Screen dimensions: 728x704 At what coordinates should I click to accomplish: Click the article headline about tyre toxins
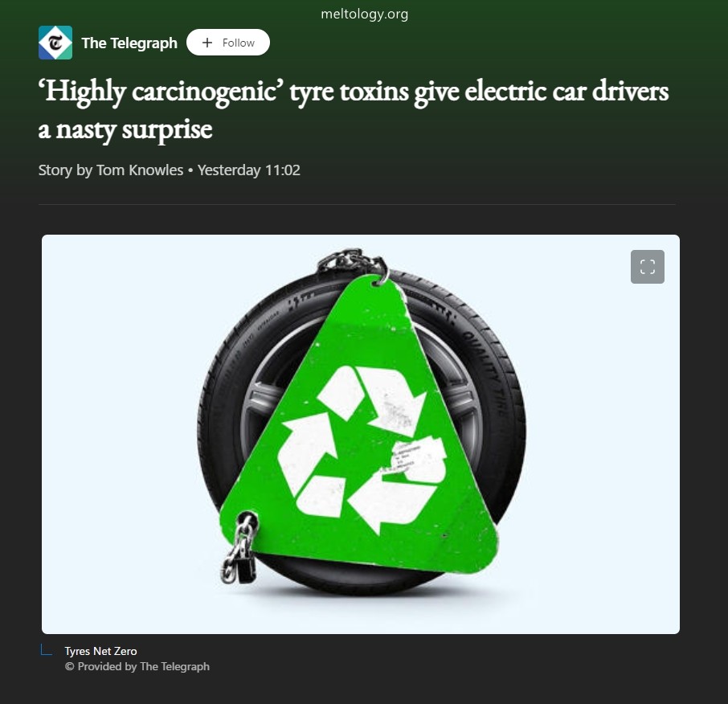coord(354,109)
